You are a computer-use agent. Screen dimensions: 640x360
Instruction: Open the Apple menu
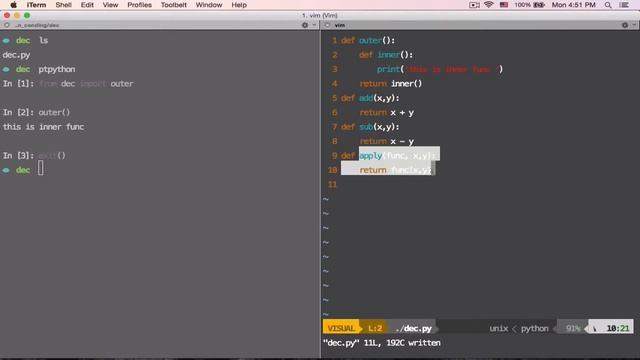tap(13, 5)
